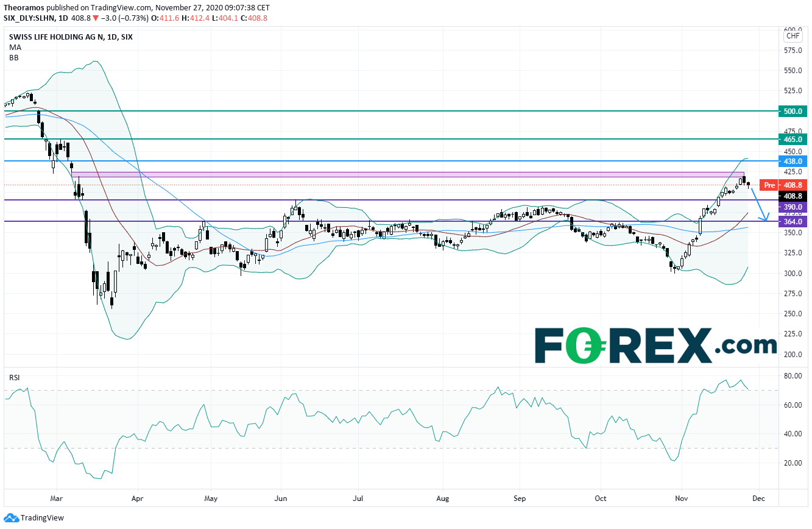
Task: Click the green 465.0 price level label
Action: [x=793, y=140]
